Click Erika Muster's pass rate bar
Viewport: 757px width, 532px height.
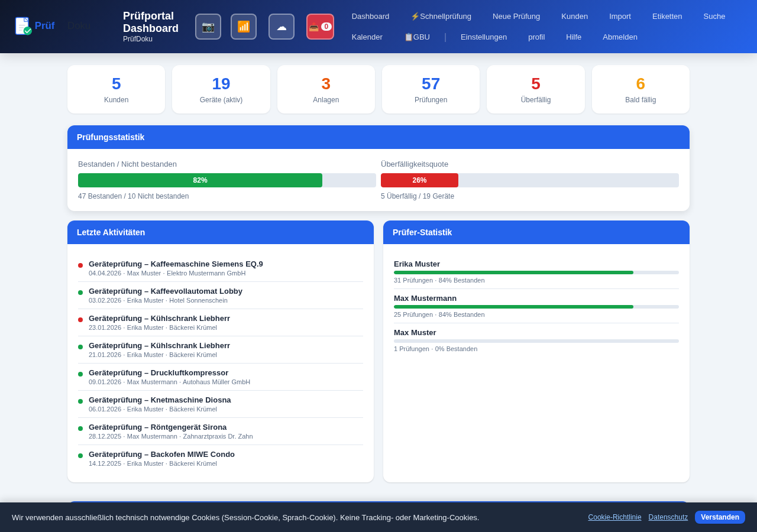[x=536, y=273]
